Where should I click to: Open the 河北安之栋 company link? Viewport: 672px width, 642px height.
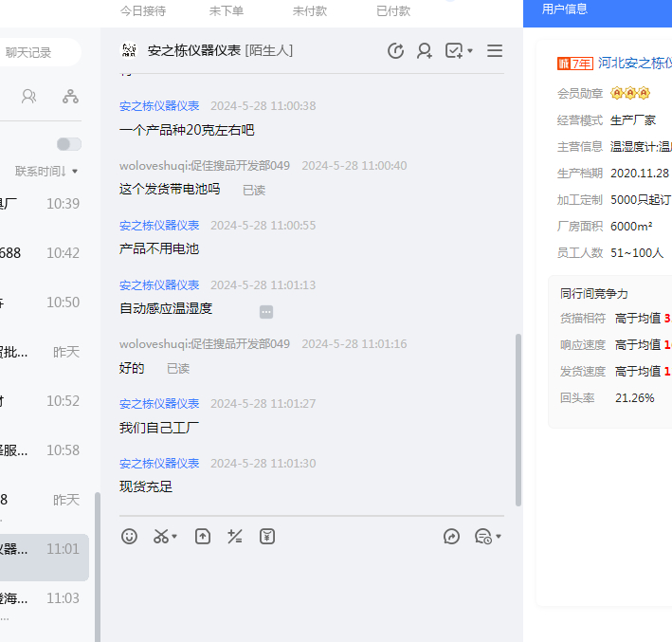[x=634, y=64]
